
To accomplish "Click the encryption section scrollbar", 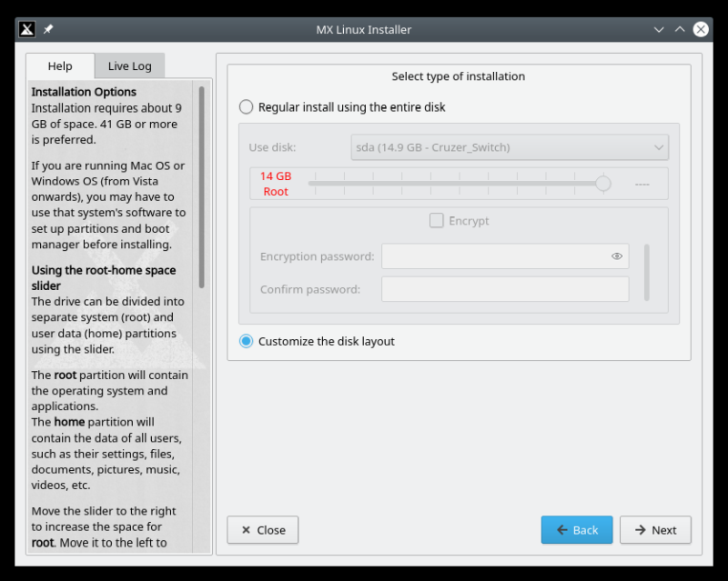I will (x=647, y=271).
